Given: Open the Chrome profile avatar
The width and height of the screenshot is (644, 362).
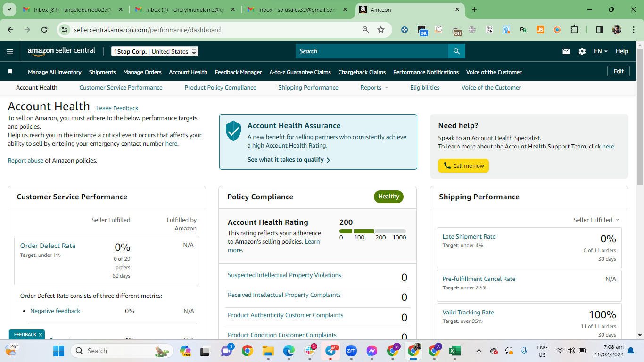Looking at the screenshot, I should coord(617,30).
